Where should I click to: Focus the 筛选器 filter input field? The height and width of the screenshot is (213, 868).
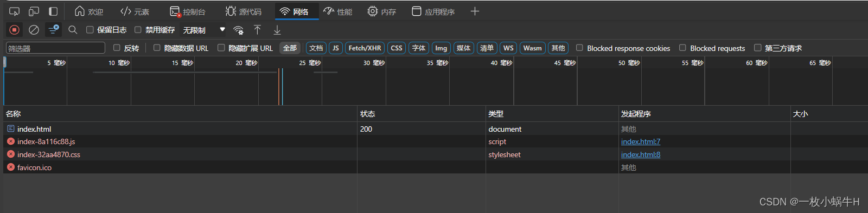click(x=55, y=48)
